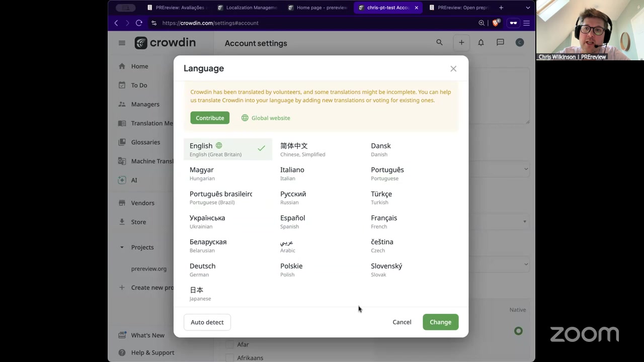Close the Language dialog with the X
644x362 pixels.
tap(453, 69)
